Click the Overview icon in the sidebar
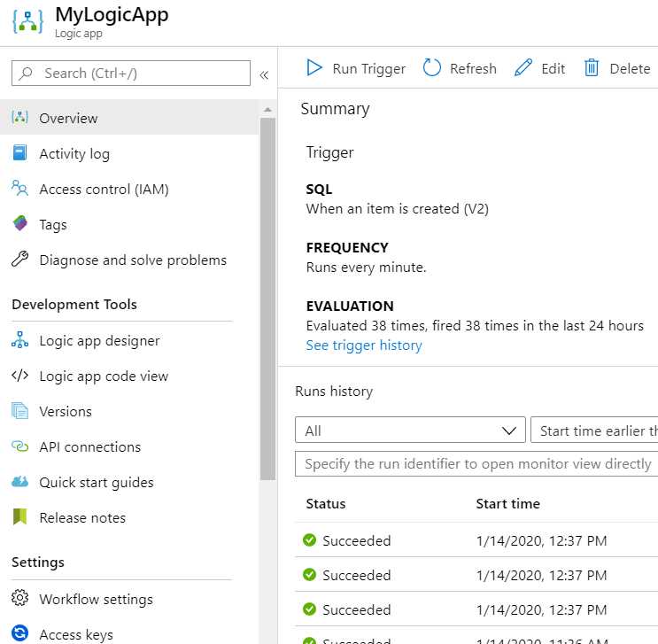 pos(19,118)
